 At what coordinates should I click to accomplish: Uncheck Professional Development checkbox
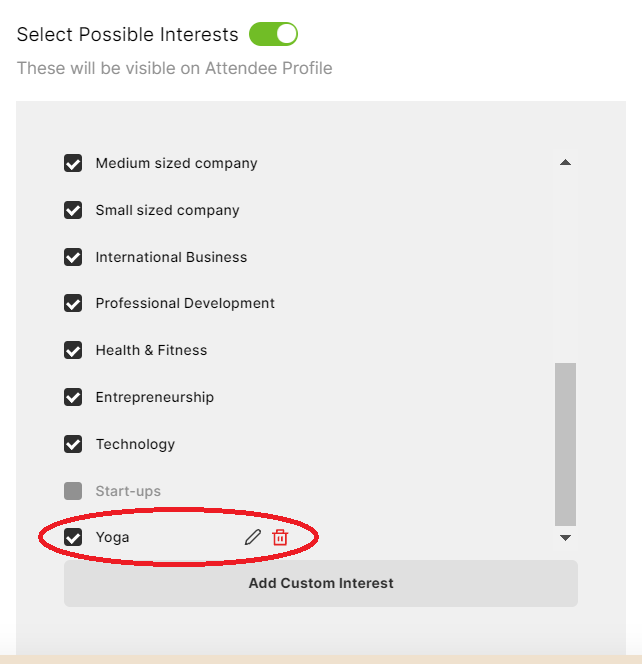pyautogui.click(x=73, y=303)
